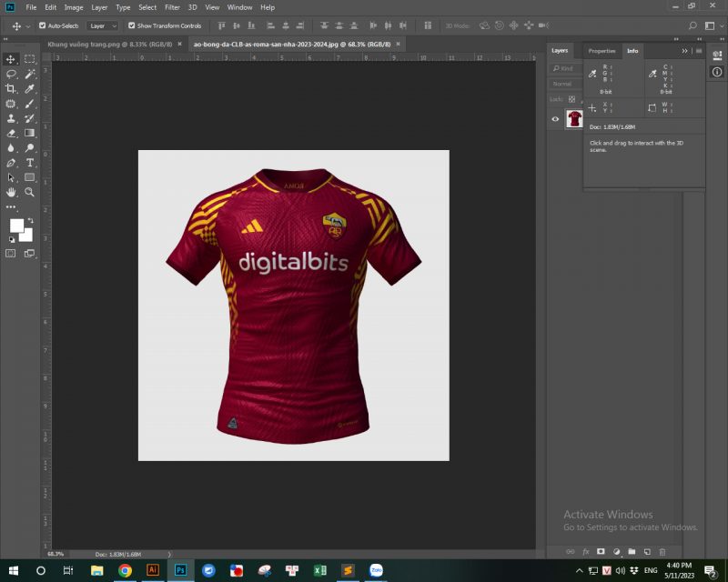
Task: Open the Info panel flyout menu
Action: coord(699,51)
